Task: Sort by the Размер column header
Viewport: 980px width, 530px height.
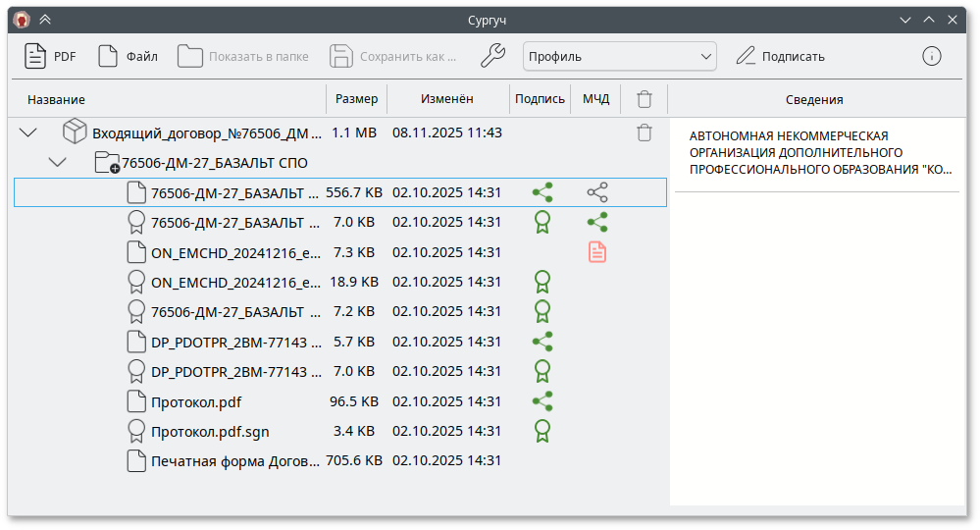Action: tap(356, 99)
